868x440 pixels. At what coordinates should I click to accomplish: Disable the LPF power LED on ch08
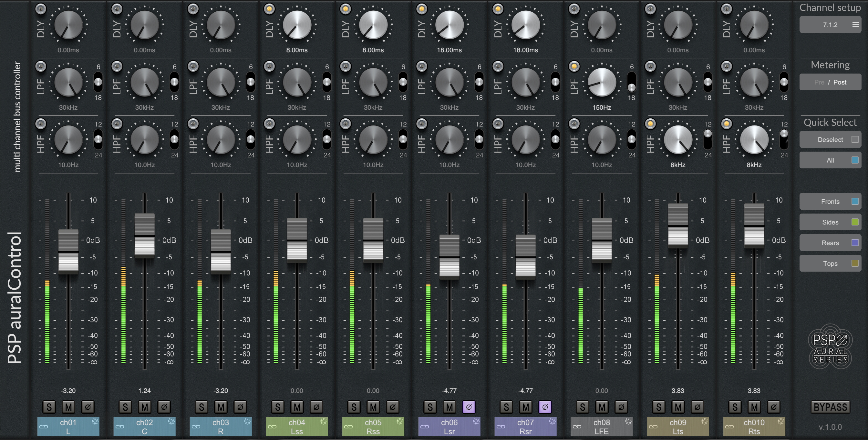[x=574, y=66]
